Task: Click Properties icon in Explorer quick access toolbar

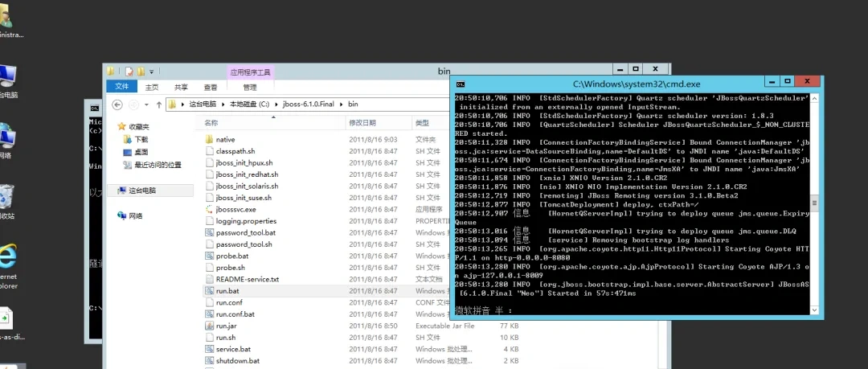Action: tap(129, 71)
